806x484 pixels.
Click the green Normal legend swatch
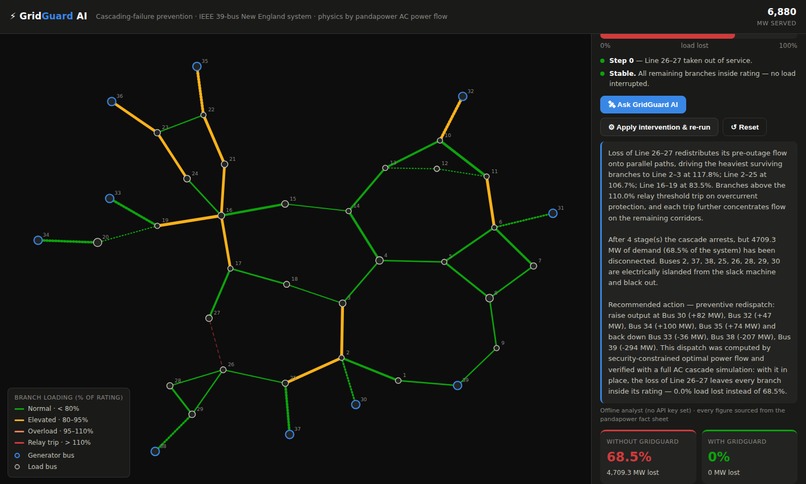tap(20, 409)
